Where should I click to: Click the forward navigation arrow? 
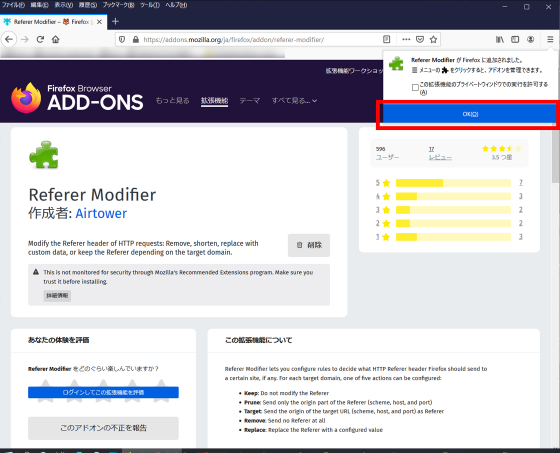(x=25, y=39)
